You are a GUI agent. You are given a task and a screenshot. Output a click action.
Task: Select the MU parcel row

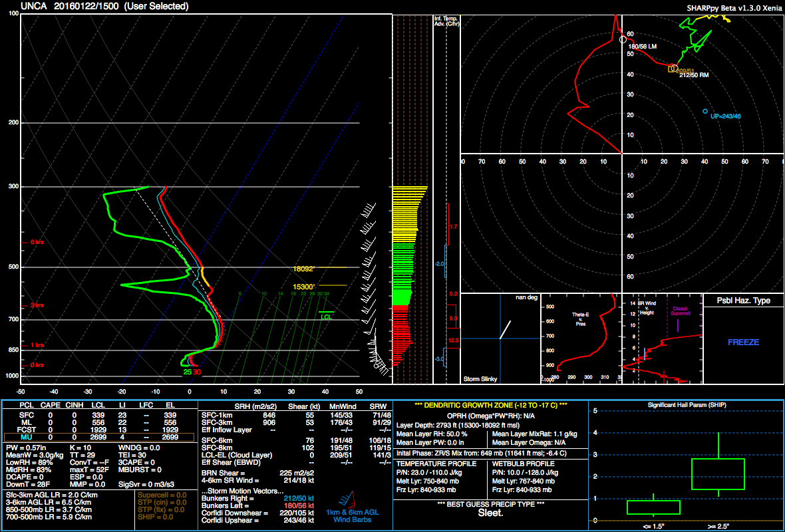99,438
